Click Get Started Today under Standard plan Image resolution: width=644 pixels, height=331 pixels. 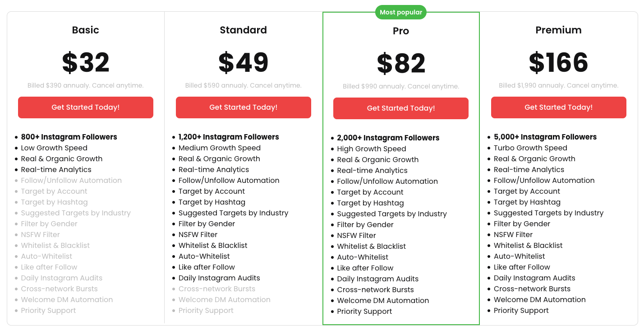coord(243,107)
